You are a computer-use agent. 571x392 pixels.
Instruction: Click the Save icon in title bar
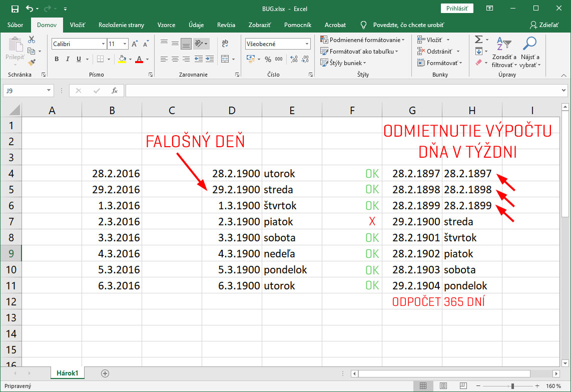15,9
